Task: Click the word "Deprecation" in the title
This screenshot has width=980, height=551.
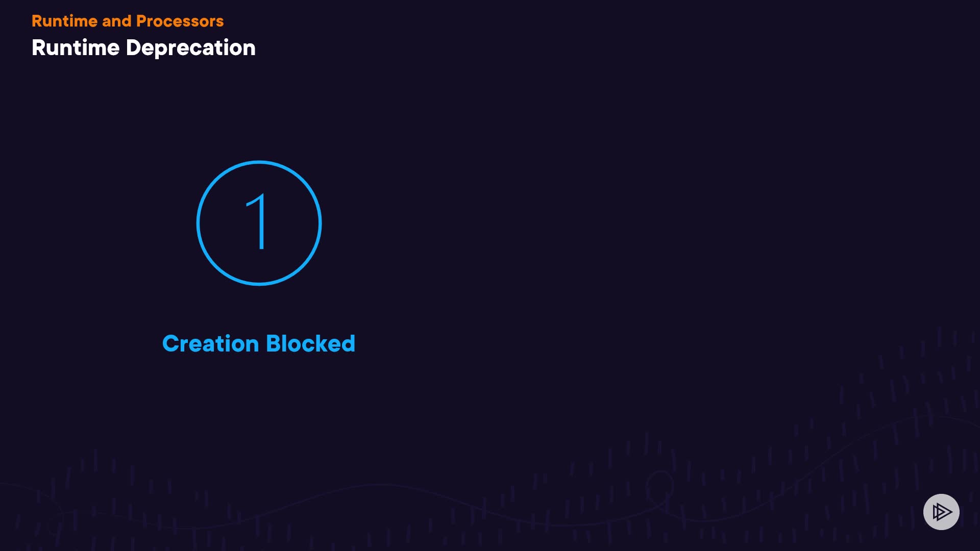Action: [190, 48]
